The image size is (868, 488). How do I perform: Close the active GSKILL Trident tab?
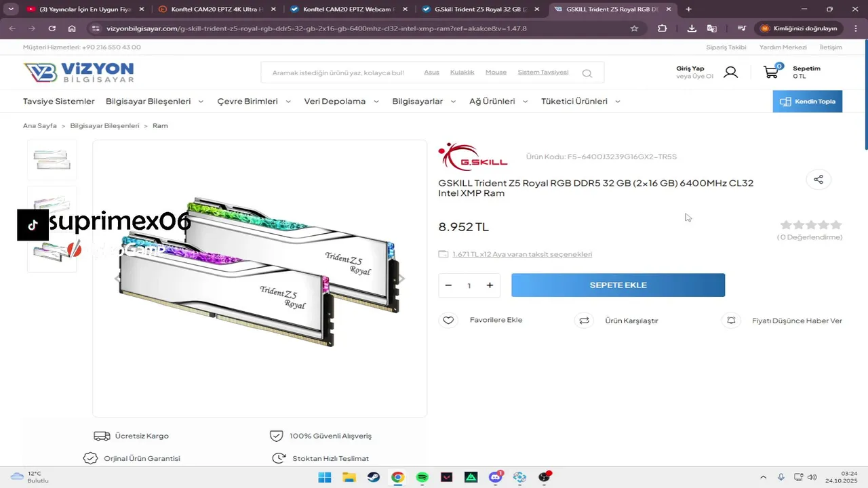coord(668,9)
